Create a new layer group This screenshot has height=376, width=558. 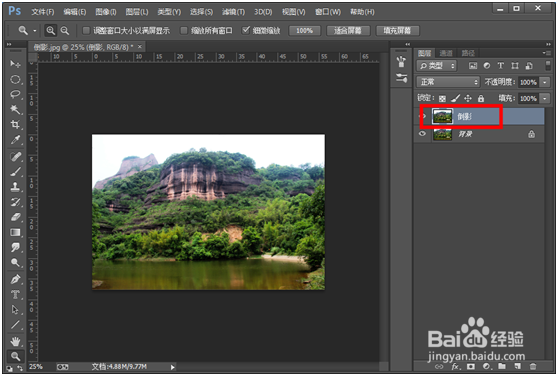(502, 366)
